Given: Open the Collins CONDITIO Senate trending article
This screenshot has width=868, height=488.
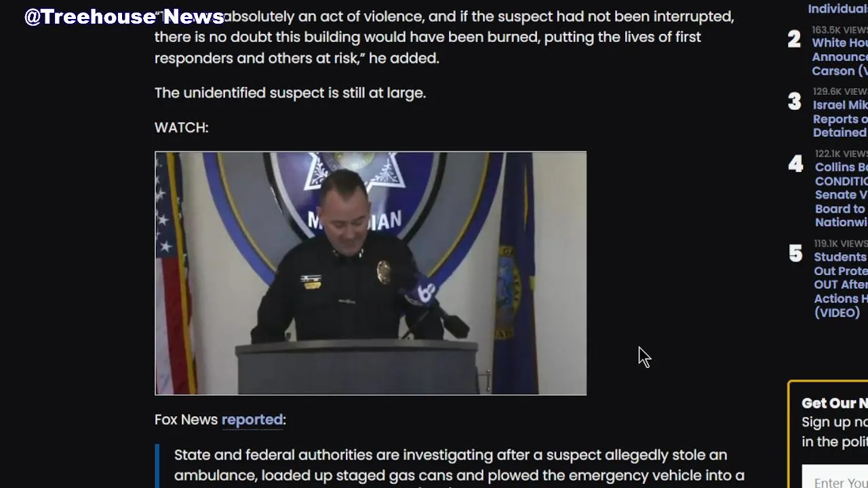Looking at the screenshot, I should 841,195.
